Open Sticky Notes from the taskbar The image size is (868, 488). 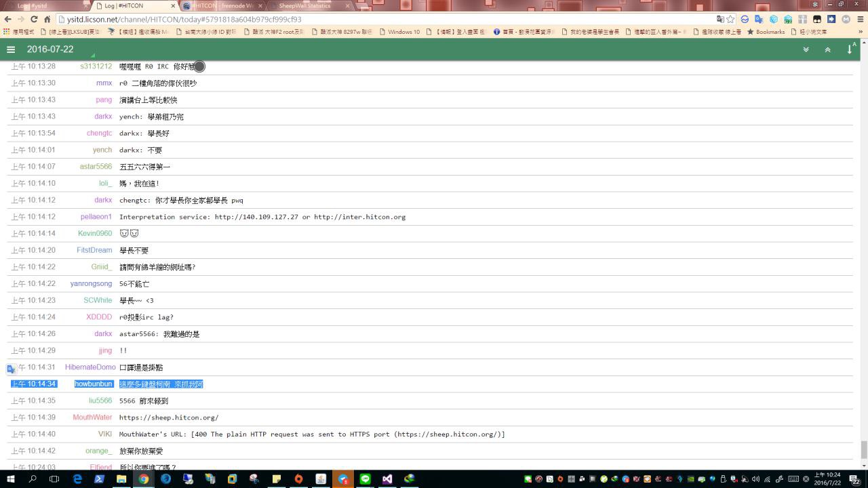click(277, 479)
